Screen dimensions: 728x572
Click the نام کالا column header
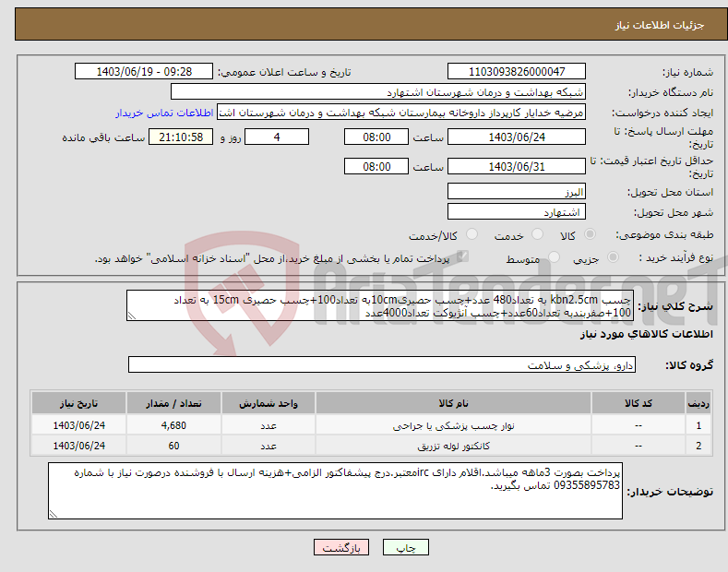pyautogui.click(x=453, y=403)
